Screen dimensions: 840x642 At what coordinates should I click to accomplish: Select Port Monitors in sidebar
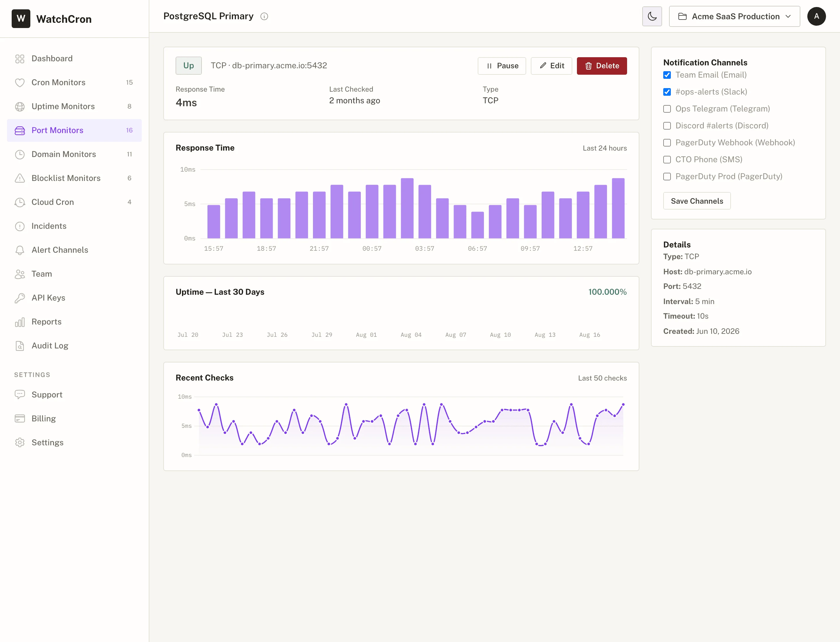click(74, 130)
